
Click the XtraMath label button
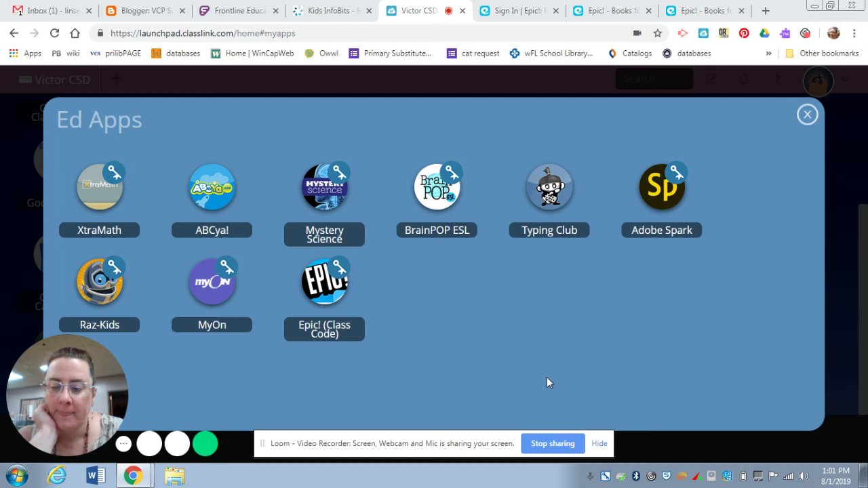click(x=100, y=230)
